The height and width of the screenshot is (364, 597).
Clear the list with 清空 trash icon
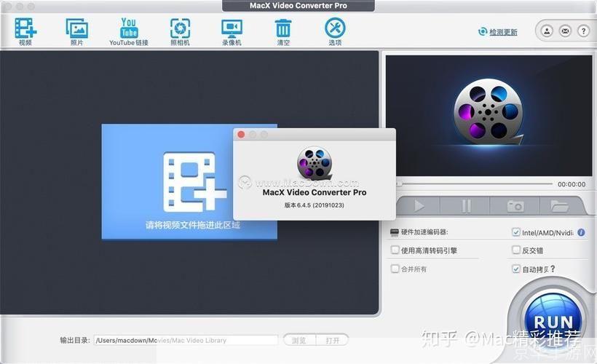tap(283, 31)
